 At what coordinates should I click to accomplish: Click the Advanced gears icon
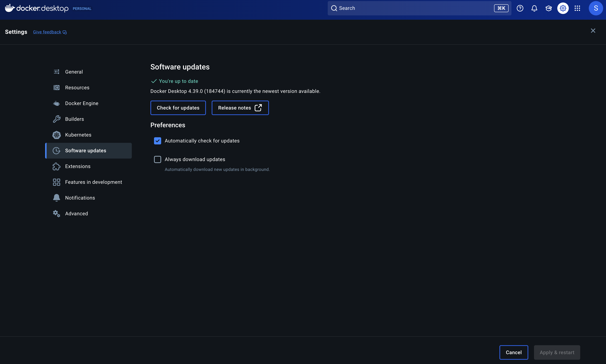pyautogui.click(x=56, y=214)
